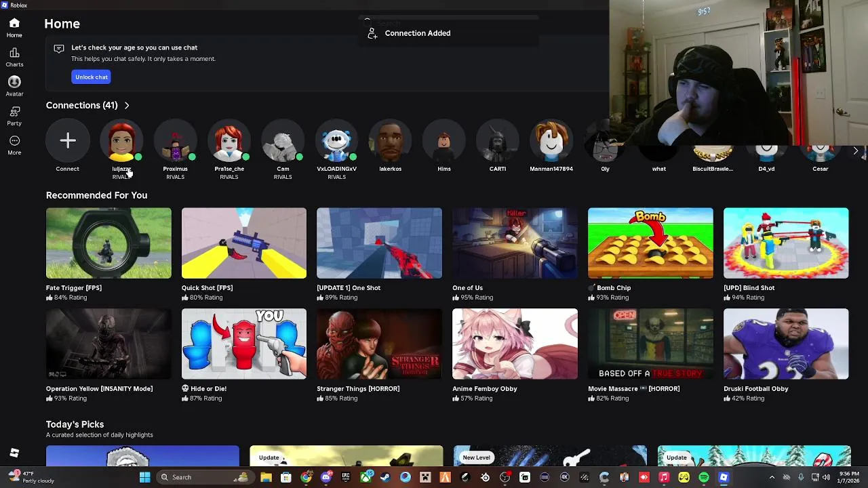Open the Connections (41) heading link
The width and height of the screenshot is (868, 488).
pyautogui.click(x=81, y=105)
